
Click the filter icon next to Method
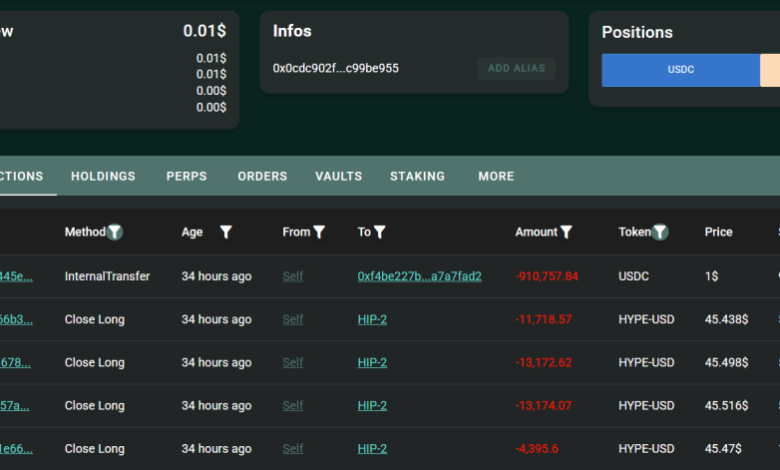click(115, 232)
